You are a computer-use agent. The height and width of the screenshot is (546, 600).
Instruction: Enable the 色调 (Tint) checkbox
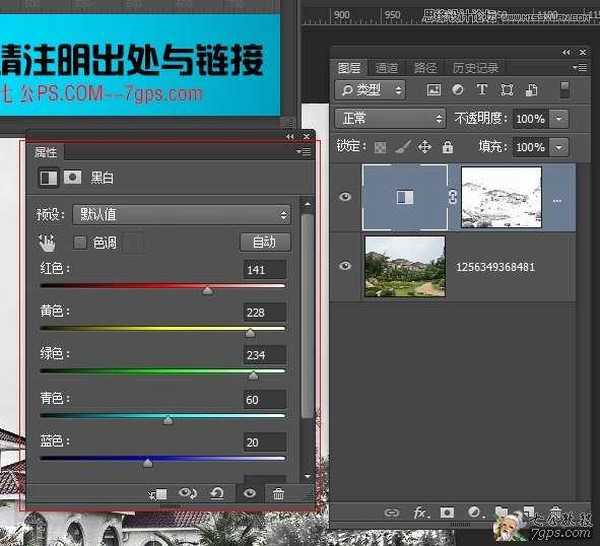[80, 242]
